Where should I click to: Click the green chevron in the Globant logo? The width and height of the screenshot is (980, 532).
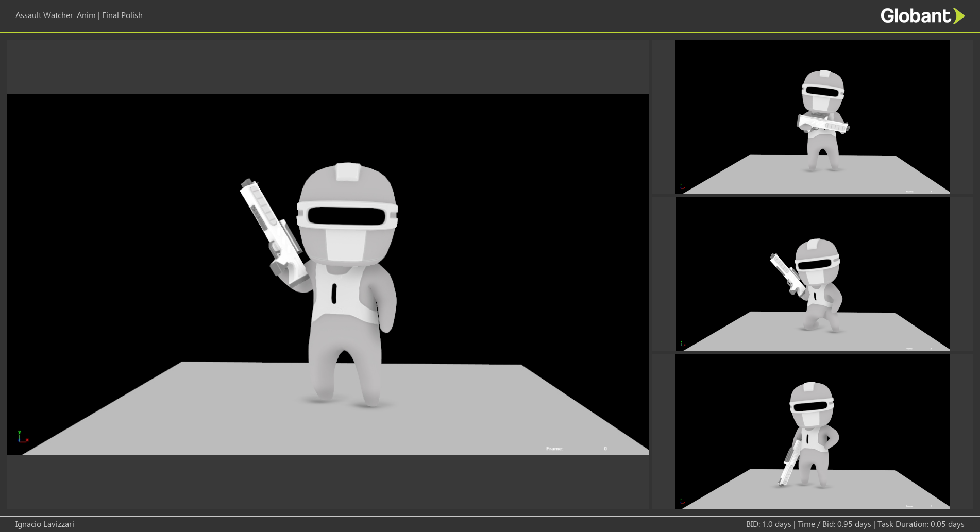[x=958, y=16]
